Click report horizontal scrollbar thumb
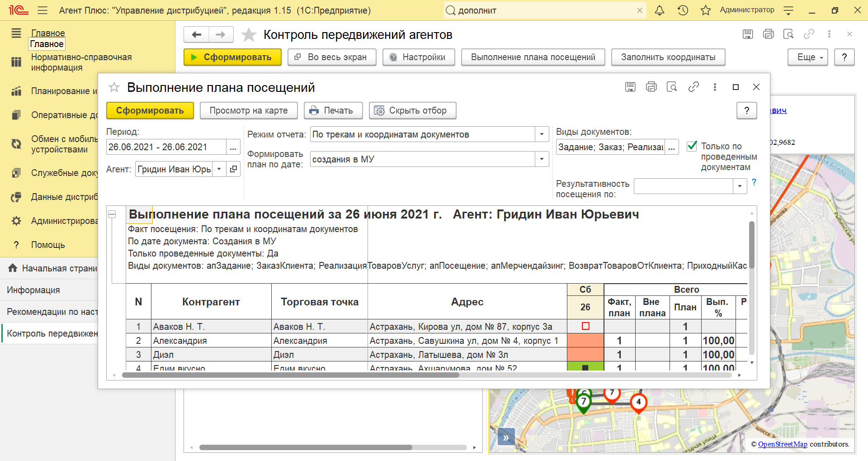The image size is (868, 461). tap(291, 375)
